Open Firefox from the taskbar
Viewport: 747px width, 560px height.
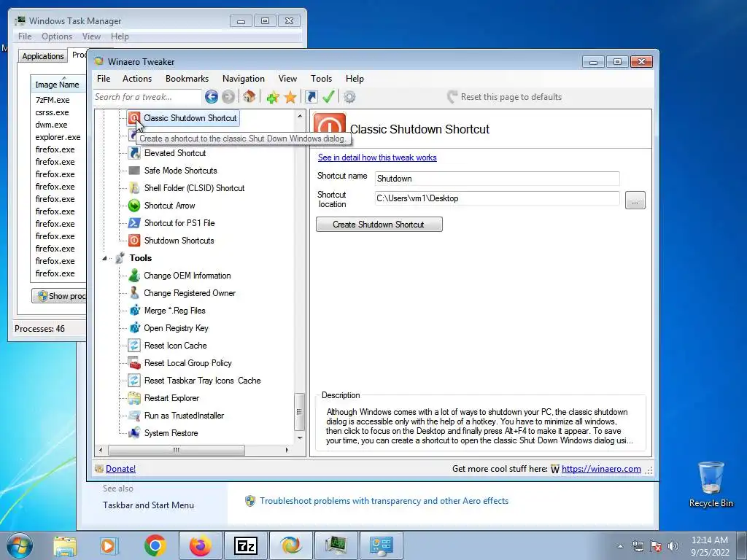click(x=200, y=545)
